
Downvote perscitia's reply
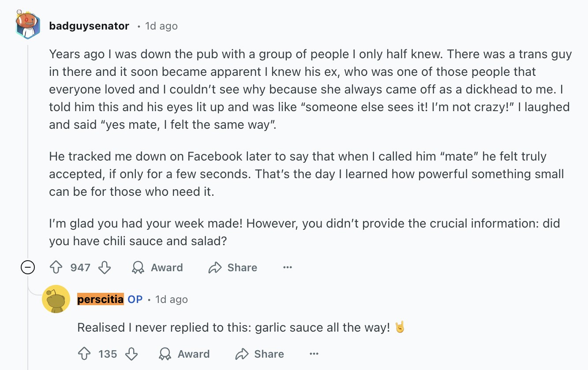point(131,354)
